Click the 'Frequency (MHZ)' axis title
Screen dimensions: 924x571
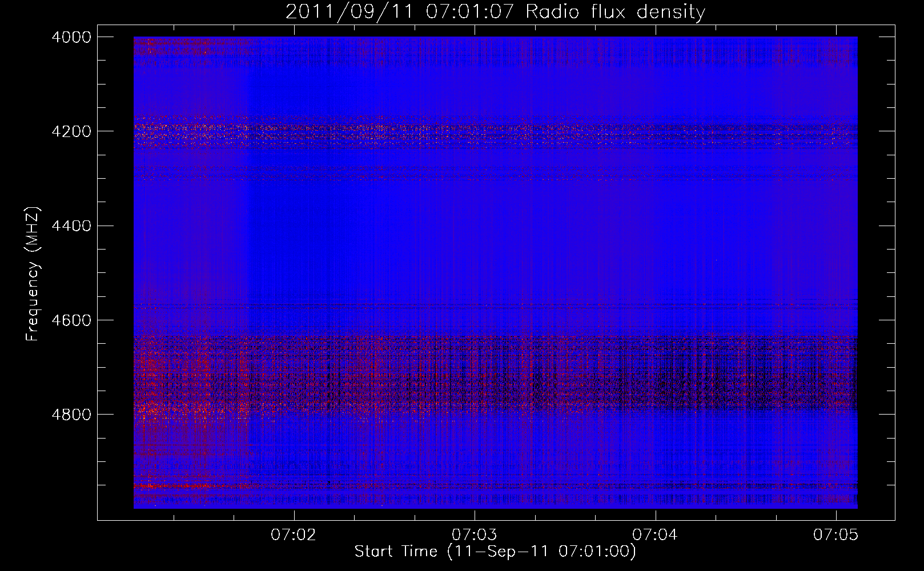34,274
